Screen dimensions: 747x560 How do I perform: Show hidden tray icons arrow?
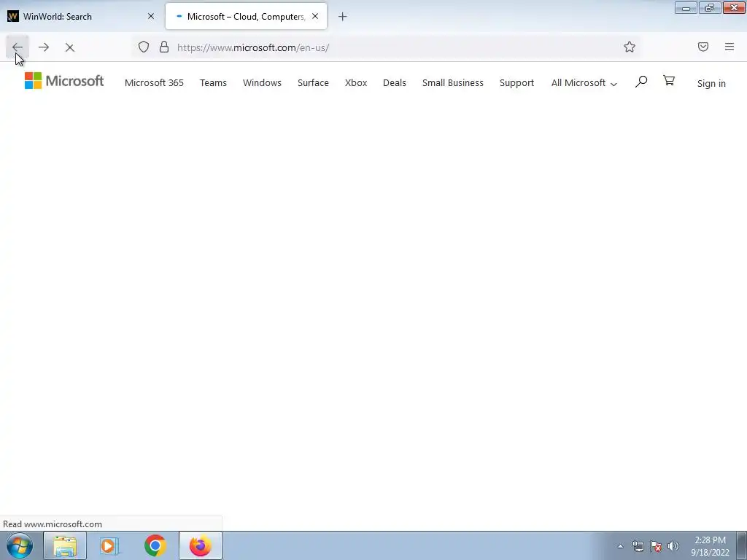(620, 546)
